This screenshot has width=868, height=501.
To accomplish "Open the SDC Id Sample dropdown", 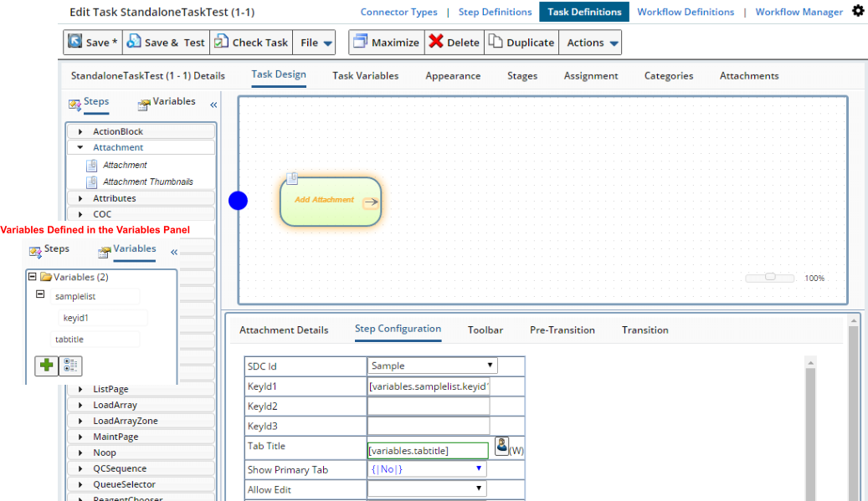I will pos(433,366).
